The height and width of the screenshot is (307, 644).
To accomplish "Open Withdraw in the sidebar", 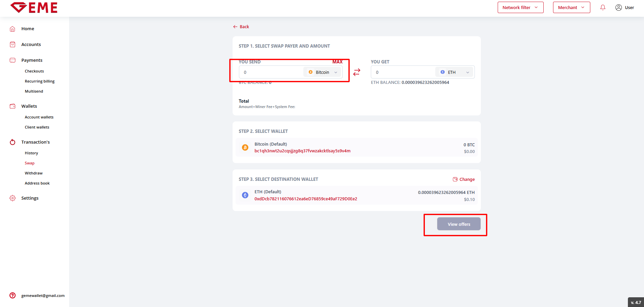I will [x=34, y=173].
